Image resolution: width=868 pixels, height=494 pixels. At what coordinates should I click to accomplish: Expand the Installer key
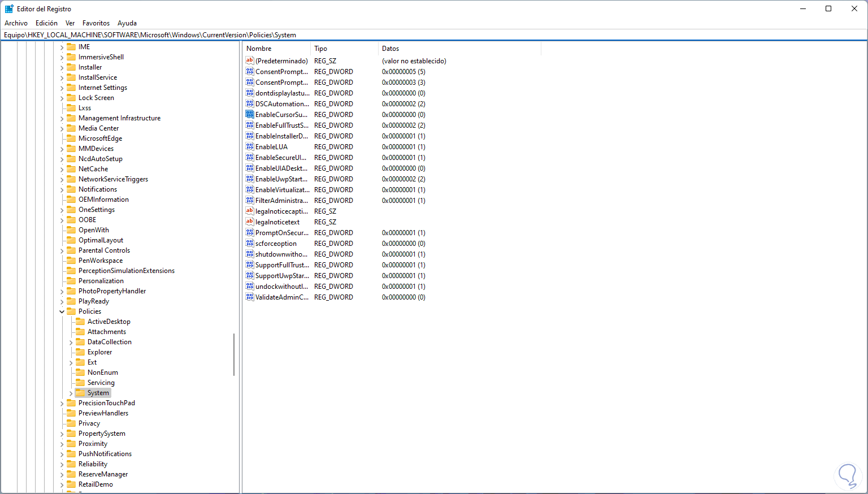click(62, 67)
